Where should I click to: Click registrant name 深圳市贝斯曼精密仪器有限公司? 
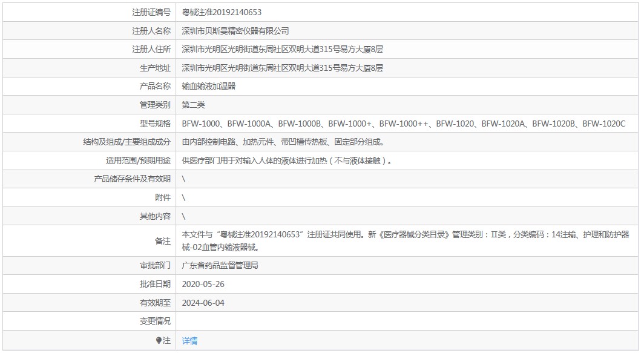point(235,31)
